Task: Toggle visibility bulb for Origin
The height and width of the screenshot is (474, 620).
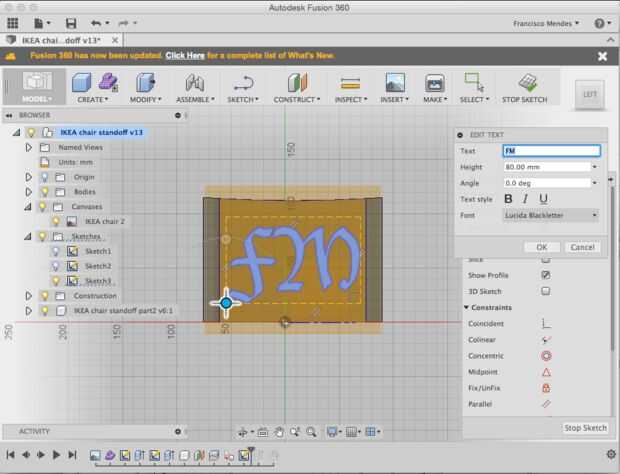Action: coord(45,177)
